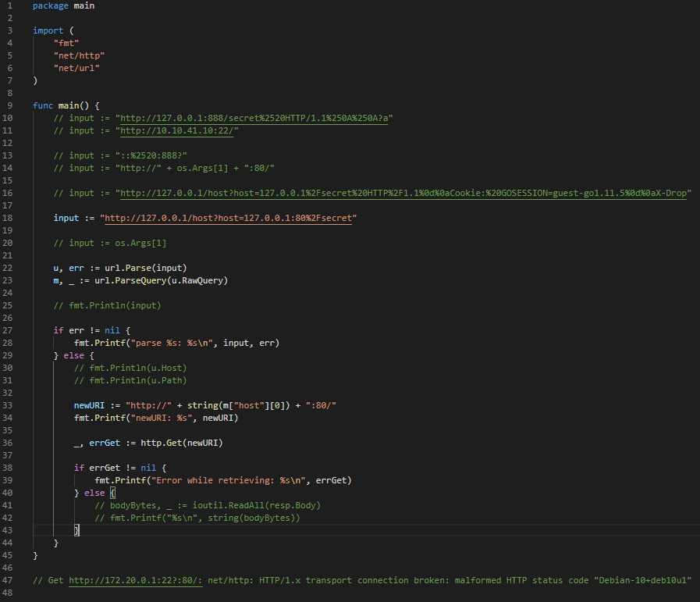
Task: Open the http://10.10.41.10:22/ link
Action: [179, 130]
